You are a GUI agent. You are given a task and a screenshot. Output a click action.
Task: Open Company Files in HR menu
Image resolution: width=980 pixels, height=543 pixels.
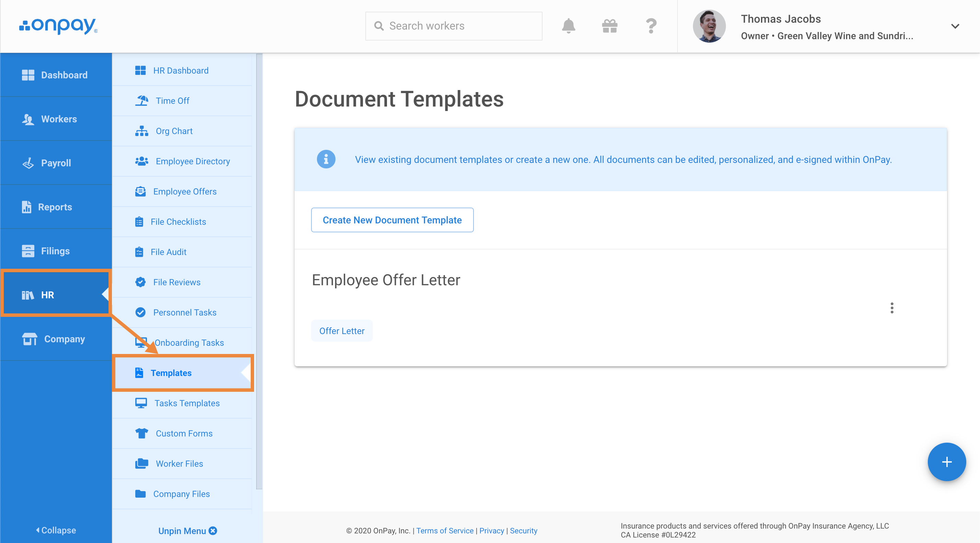(182, 494)
